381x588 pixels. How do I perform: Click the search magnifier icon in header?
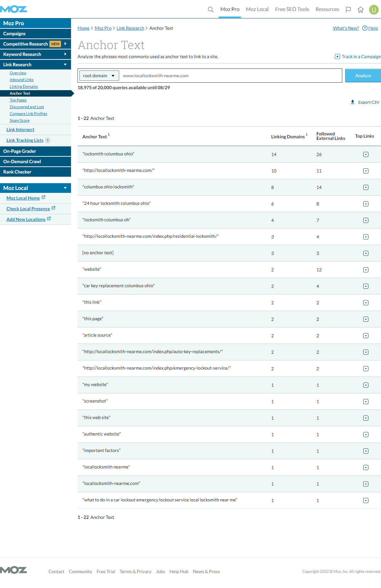coord(211,10)
